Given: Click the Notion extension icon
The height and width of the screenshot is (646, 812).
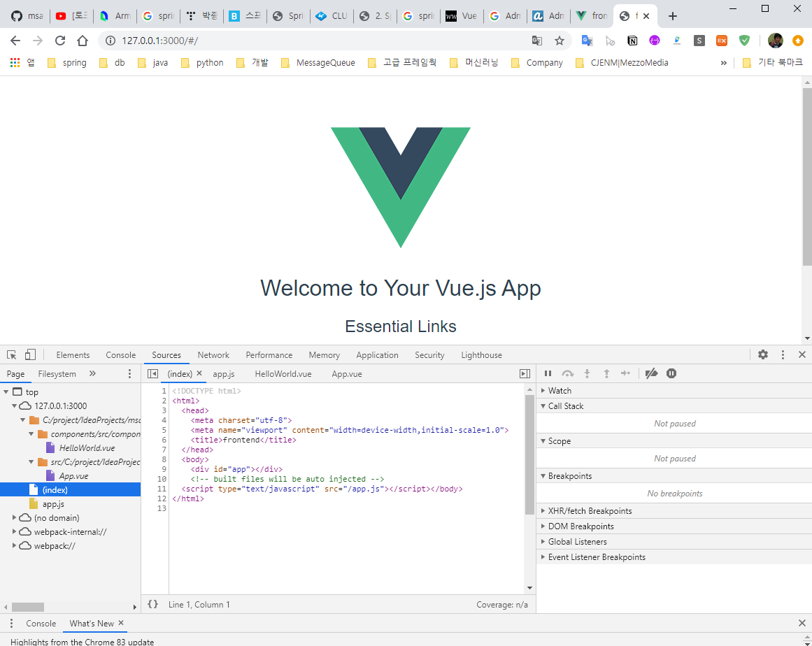Looking at the screenshot, I should (632, 41).
